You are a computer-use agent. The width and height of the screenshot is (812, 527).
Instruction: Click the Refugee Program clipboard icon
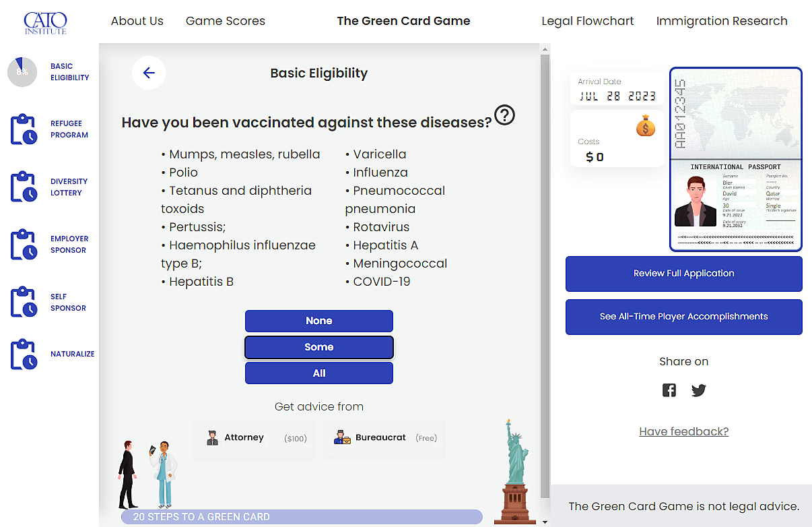[x=24, y=129]
